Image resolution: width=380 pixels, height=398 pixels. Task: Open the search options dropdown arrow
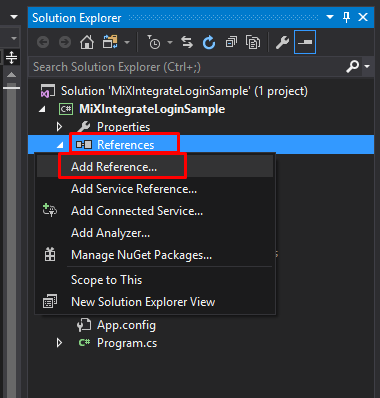(x=367, y=66)
